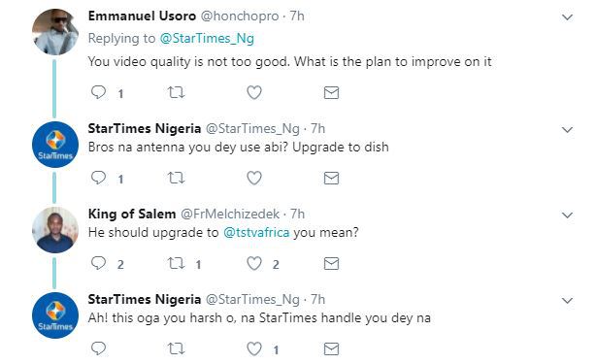
Task: Open options chevron on last StarTimes tweet
Action: tap(567, 301)
